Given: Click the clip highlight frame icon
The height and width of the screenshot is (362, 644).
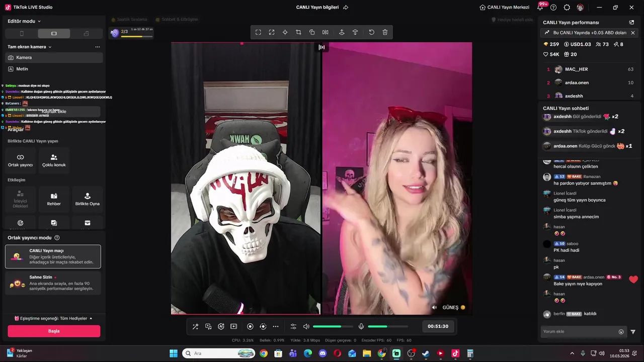Looking at the screenshot, I should click(233, 326).
